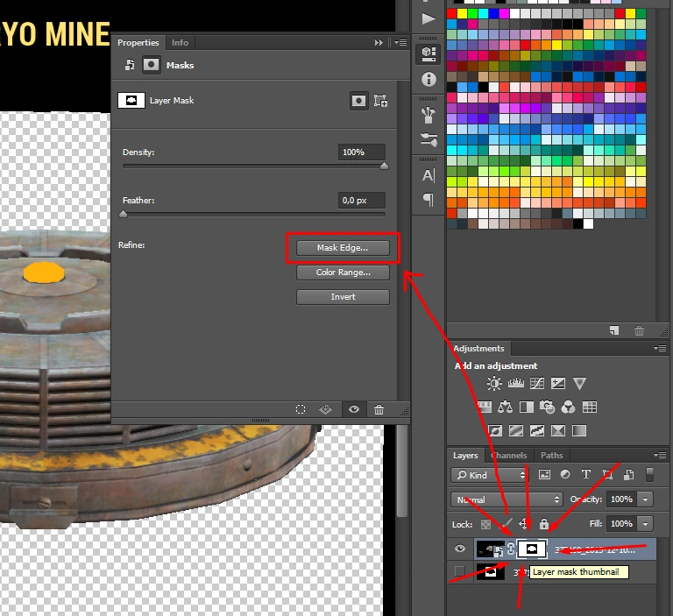
Task: Delete mask trash icon in Properties
Action: 379,409
